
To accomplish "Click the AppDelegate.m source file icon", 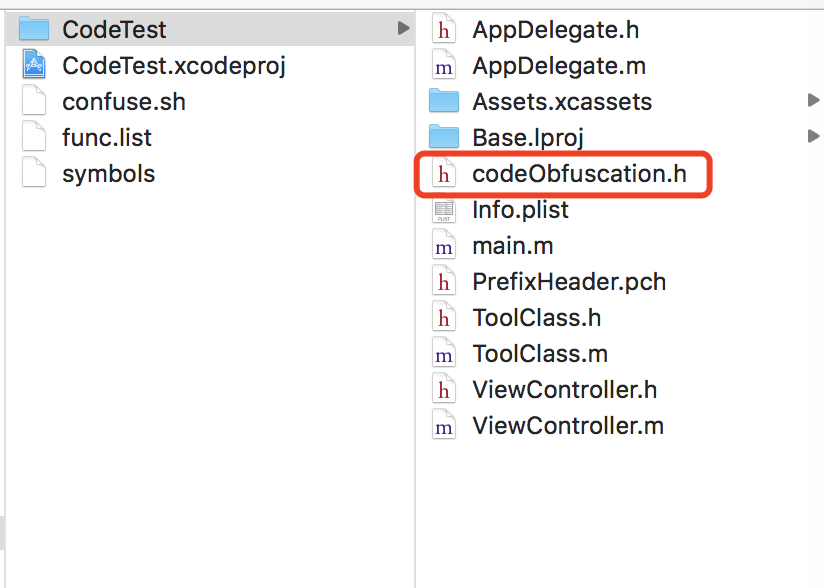I will pos(443,65).
